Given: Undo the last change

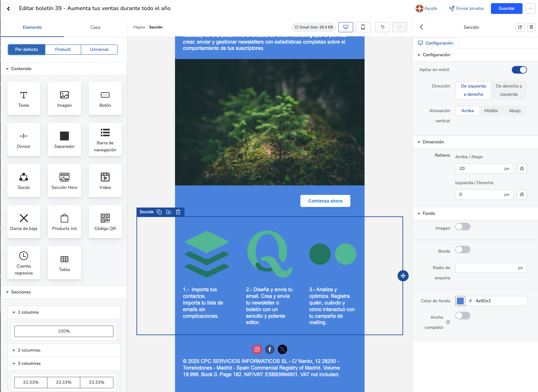Looking at the screenshot, I should 383,27.
